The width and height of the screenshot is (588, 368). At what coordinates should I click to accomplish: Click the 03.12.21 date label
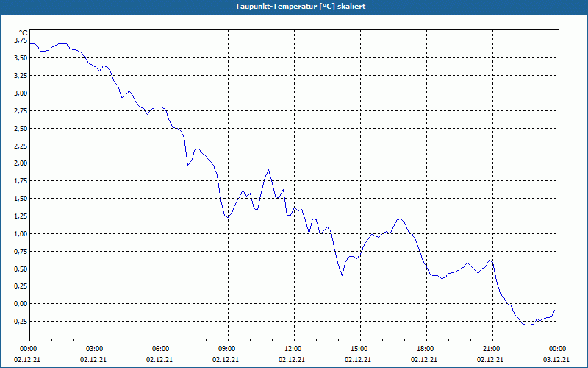click(x=556, y=359)
